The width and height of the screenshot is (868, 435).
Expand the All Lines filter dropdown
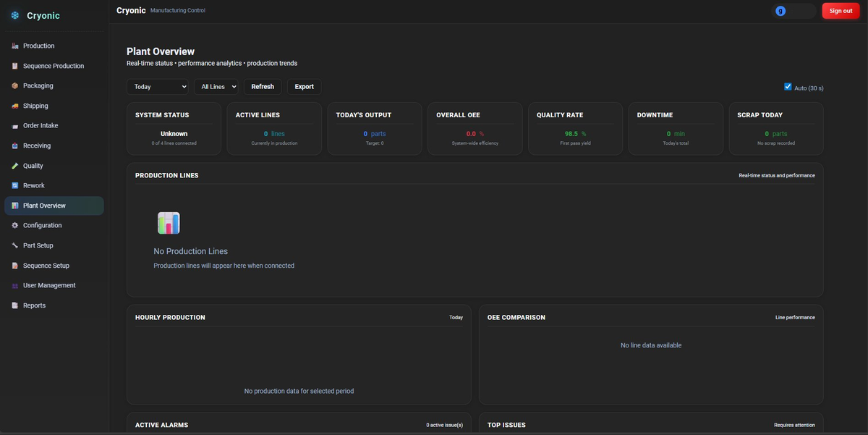coord(216,87)
